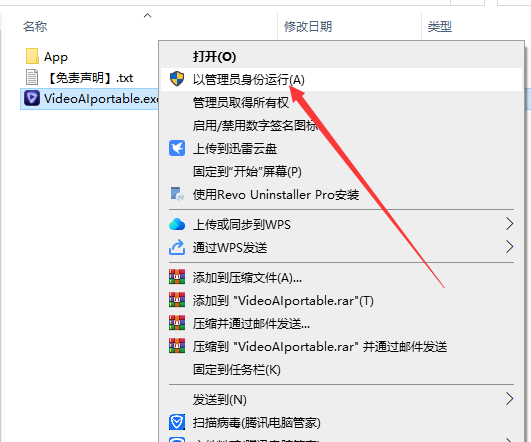
Task: Click the Xunlei cloud bird icon
Action: coord(177,148)
